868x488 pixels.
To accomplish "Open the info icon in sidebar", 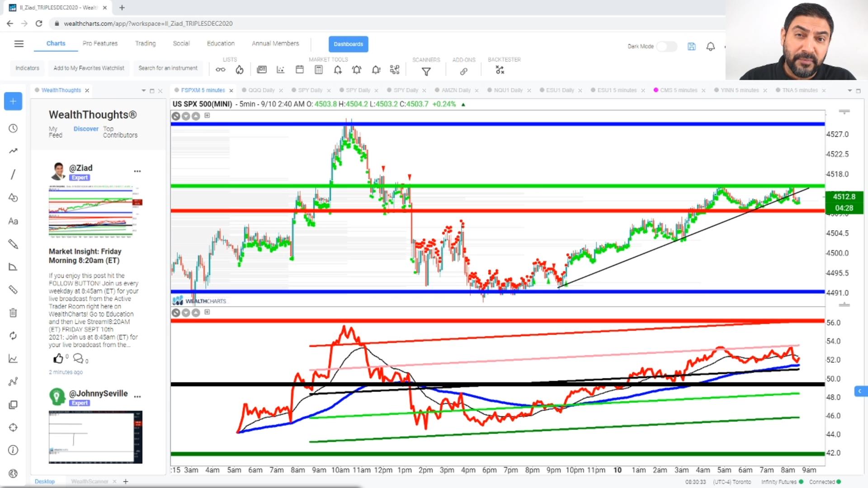I will click(13, 450).
